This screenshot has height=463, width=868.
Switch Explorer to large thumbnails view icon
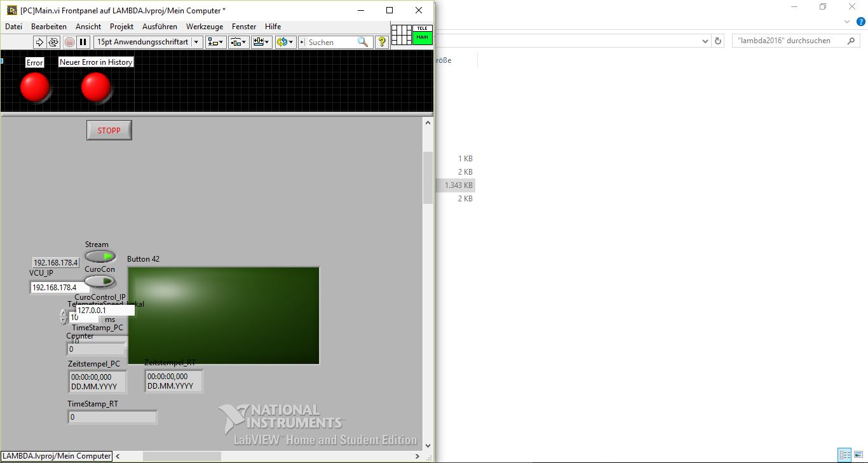click(858, 455)
